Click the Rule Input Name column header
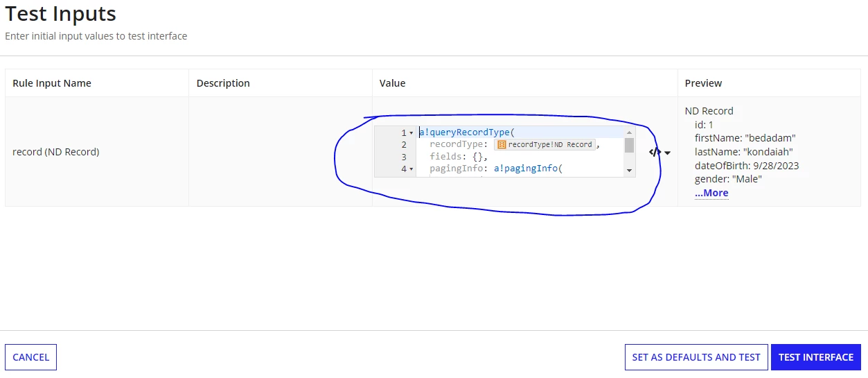 (52, 83)
